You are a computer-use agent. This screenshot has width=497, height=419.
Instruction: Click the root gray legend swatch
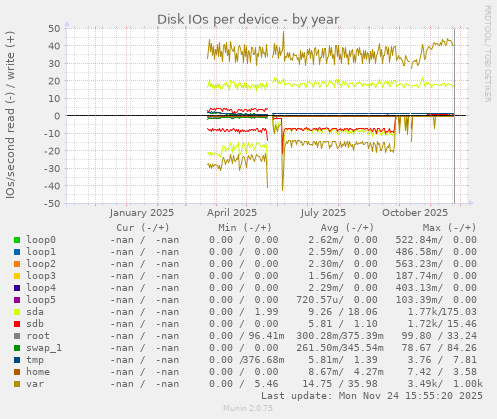point(17,336)
